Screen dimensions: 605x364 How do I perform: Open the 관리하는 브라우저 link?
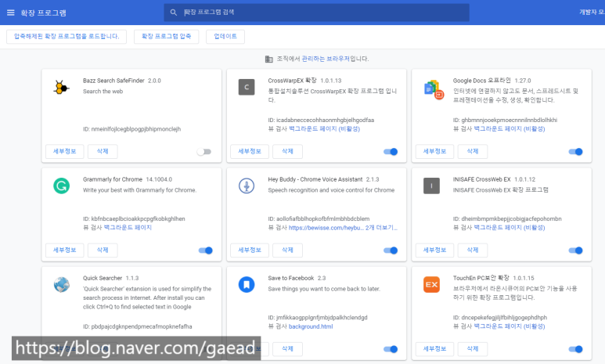(x=326, y=59)
